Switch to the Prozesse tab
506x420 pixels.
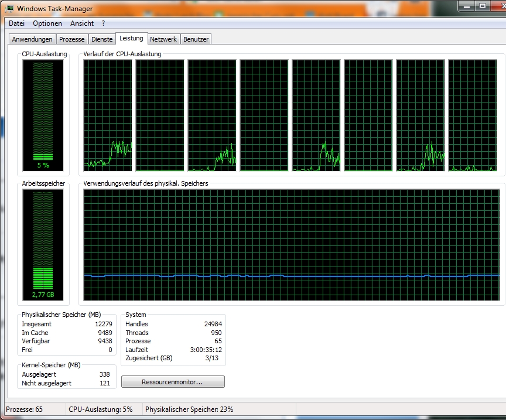(x=71, y=39)
